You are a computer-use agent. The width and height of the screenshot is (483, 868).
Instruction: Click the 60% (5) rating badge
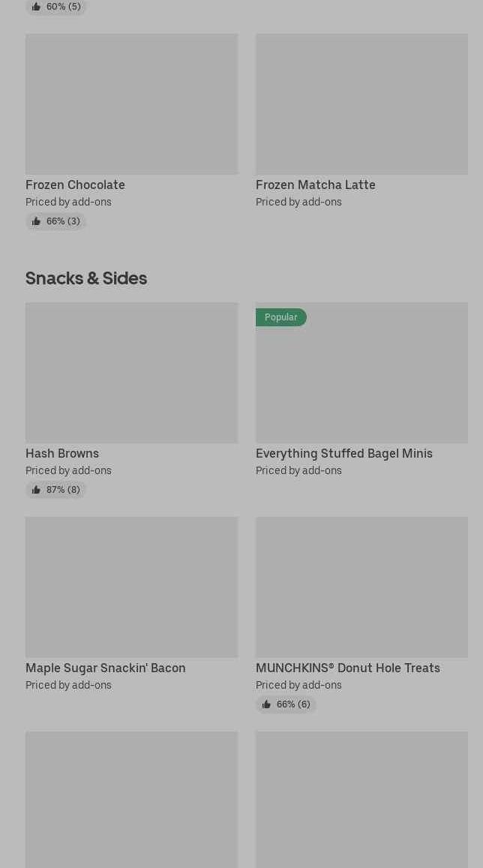click(x=56, y=7)
